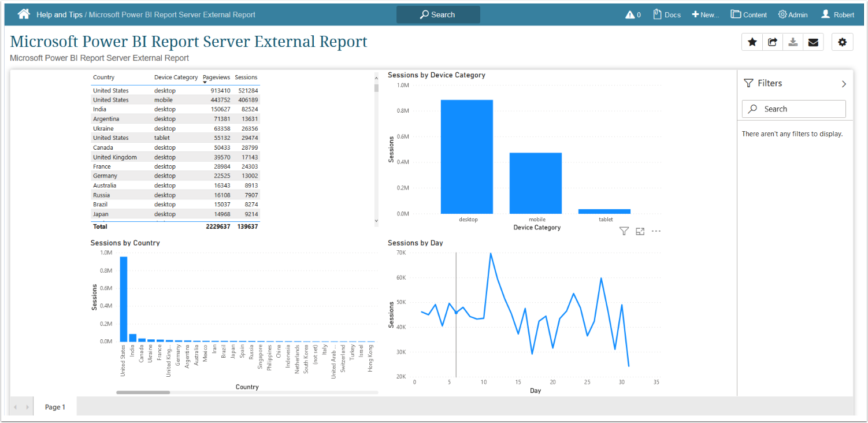Click the download icon button
This screenshot has height=423, width=868.
(793, 42)
